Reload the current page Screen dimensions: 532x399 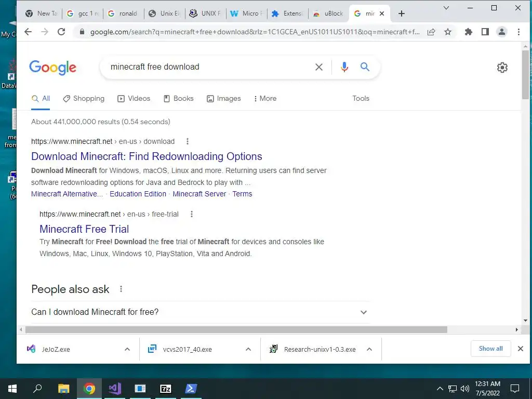pos(61,32)
